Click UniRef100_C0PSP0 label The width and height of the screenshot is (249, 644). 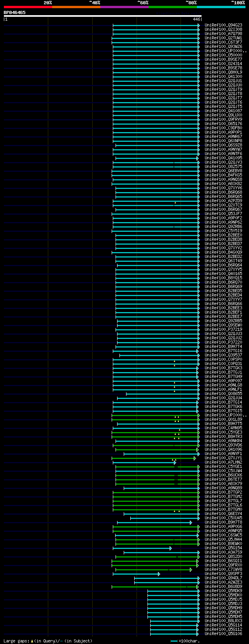click(223, 359)
